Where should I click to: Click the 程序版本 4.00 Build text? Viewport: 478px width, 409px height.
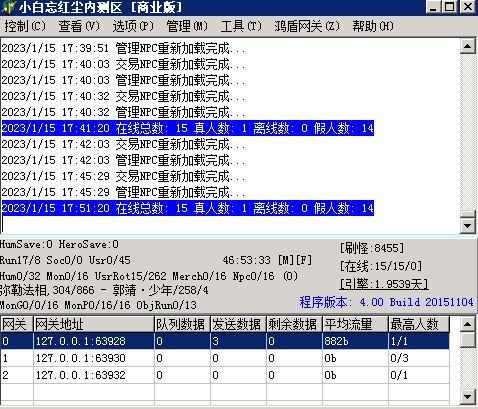(386, 302)
